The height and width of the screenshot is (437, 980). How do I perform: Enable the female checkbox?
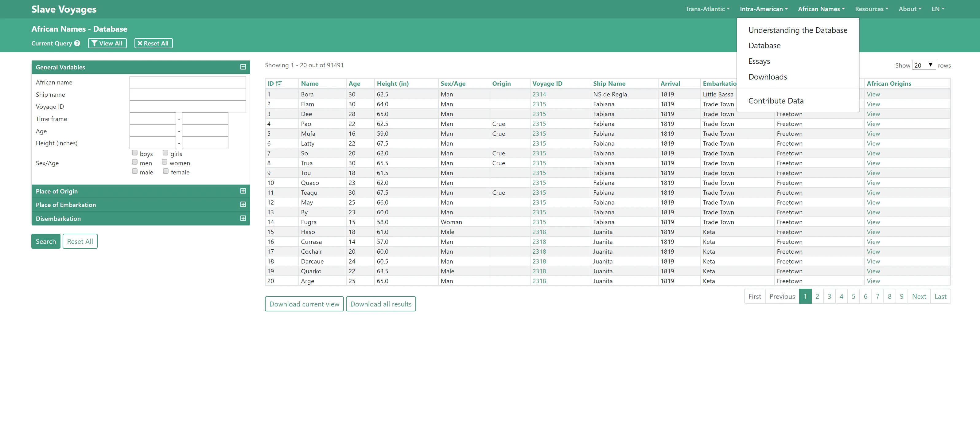coord(165,171)
